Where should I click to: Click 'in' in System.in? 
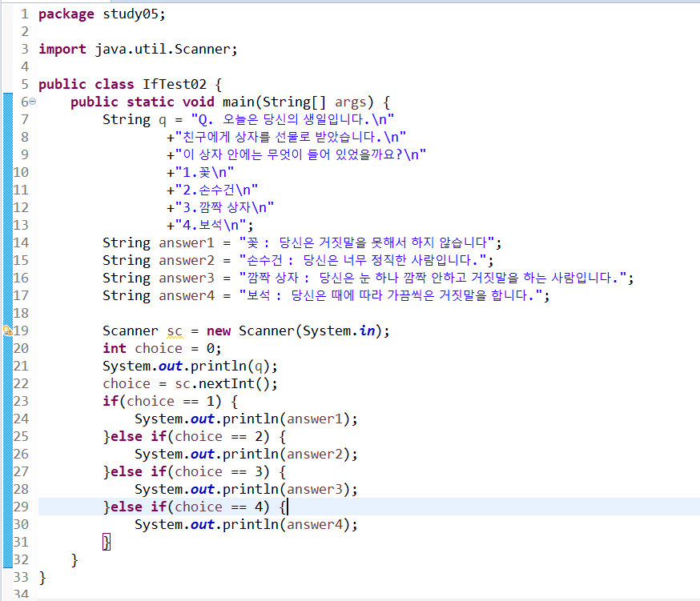click(368, 331)
